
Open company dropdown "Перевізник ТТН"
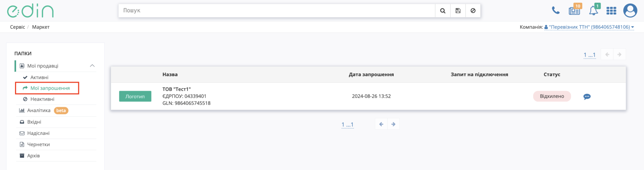pos(589,27)
